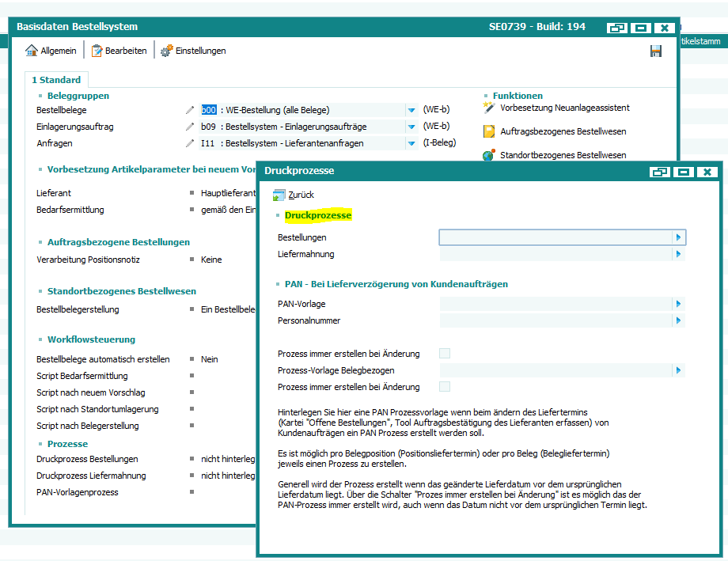Click the pencil icon for Anfragen
The width and height of the screenshot is (728, 561).
click(x=189, y=143)
